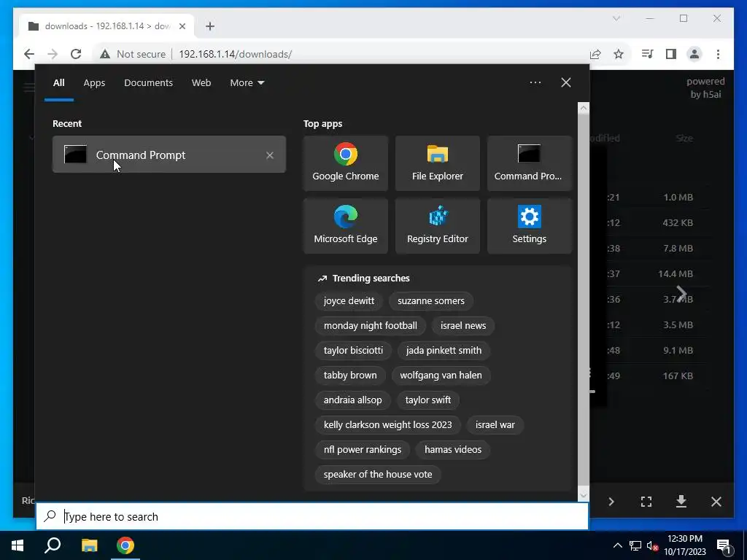
Task: Search trending 'kelly clarkson weight loss 2023'
Action: click(388, 425)
